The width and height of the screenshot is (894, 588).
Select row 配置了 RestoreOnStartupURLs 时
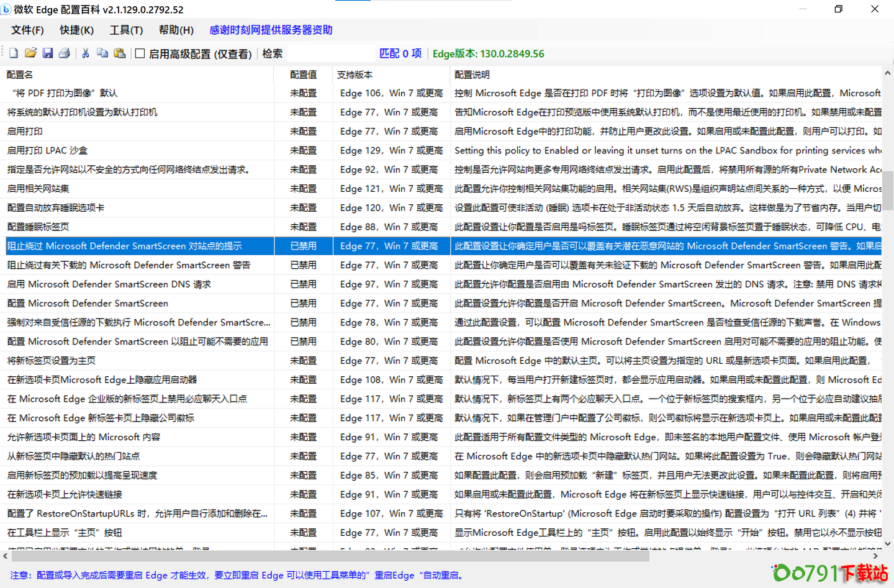click(441, 513)
